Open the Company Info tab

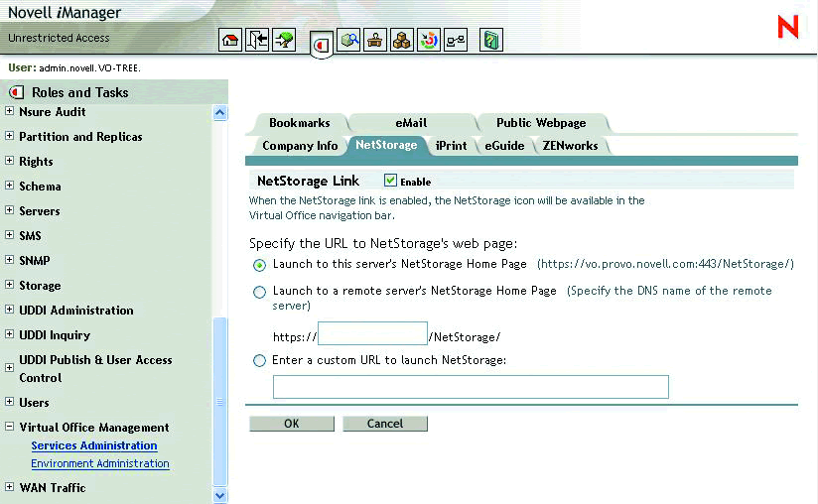pyautogui.click(x=300, y=146)
